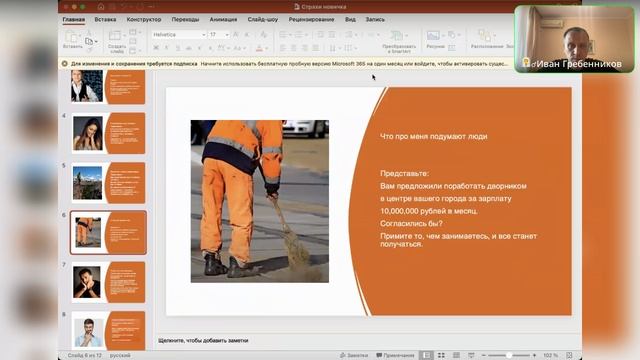The image size is (640, 360).
Task: Toggle bold formatting
Action: coord(156,48)
